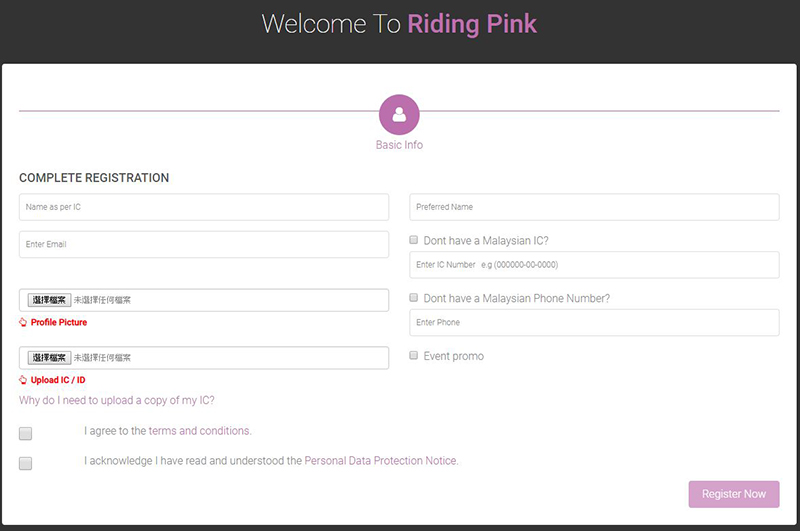Click the Upload IC / ID red label
Screen dimensions: 800x531
pos(58,380)
